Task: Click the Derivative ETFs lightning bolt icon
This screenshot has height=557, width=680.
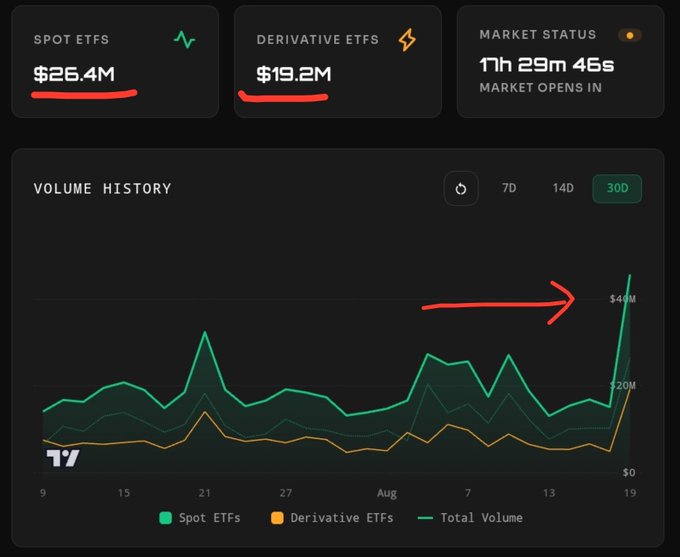Action: coord(407,40)
